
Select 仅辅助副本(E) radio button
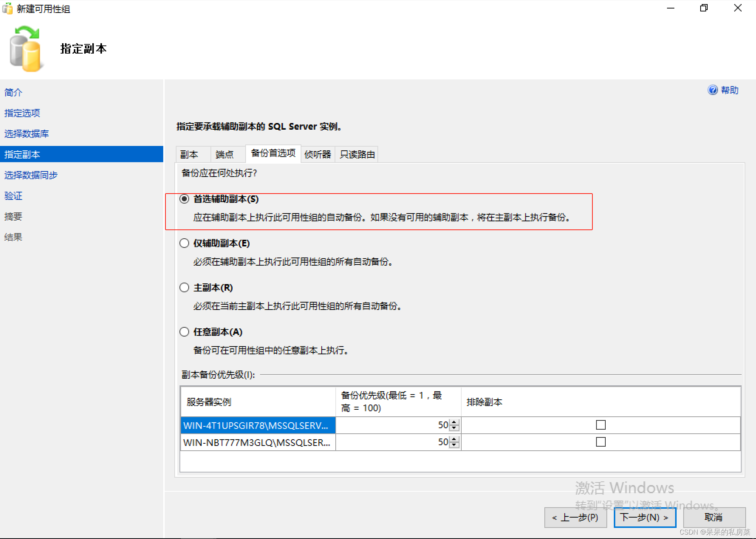184,243
